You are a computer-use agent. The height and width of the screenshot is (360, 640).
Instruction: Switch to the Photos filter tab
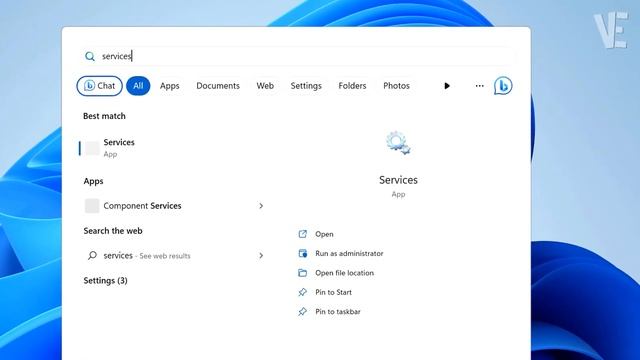[396, 86]
